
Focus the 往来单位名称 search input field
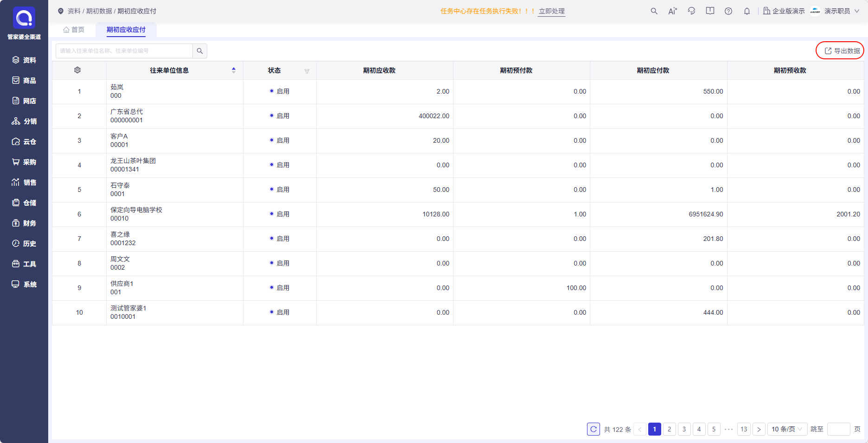(x=124, y=51)
